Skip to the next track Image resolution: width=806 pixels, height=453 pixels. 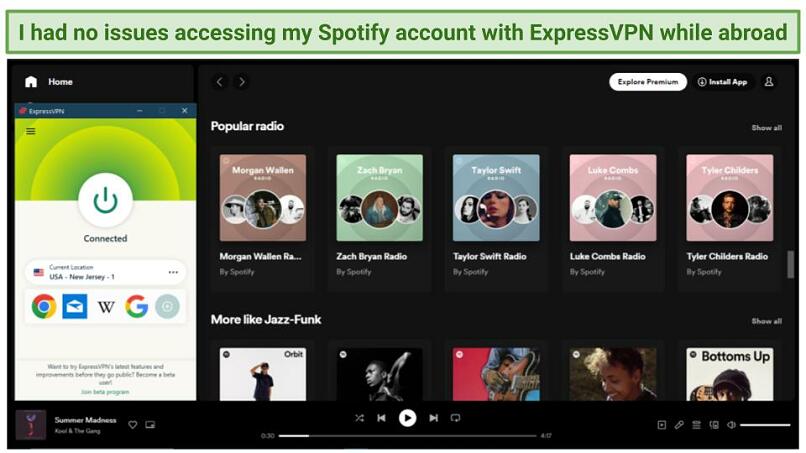coord(433,418)
